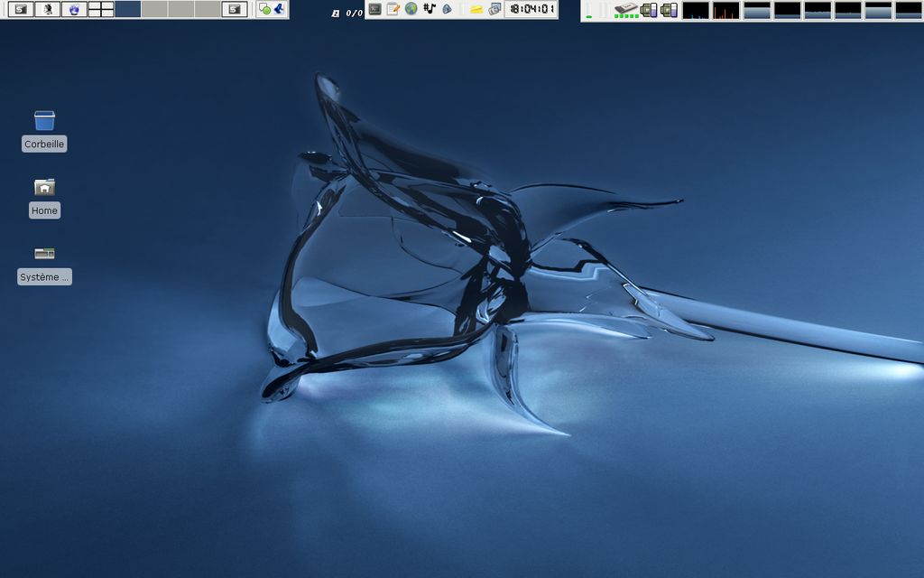
Task: Click the green status notification icon
Action: (x=264, y=10)
